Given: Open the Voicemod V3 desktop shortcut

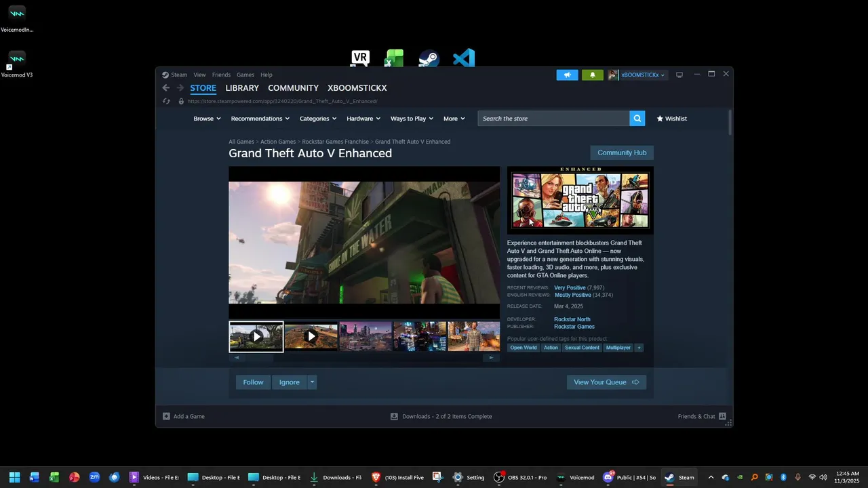Looking at the screenshot, I should click(17, 64).
